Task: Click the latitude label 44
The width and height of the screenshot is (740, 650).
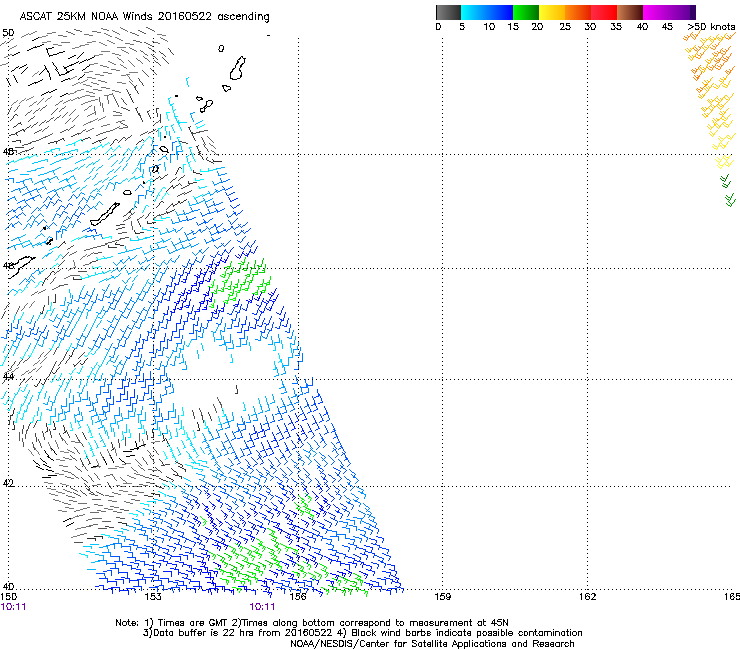Action: (8, 377)
